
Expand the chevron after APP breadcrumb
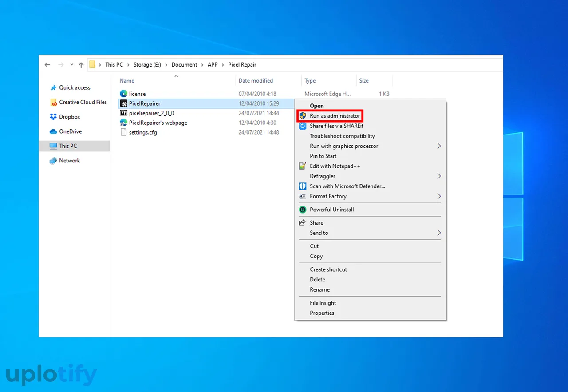point(223,65)
